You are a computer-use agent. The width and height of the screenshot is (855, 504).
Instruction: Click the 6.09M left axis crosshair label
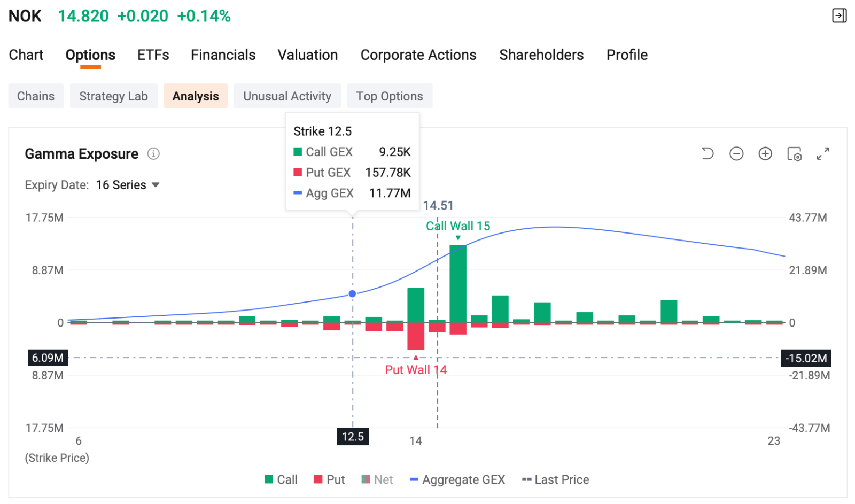coord(48,358)
